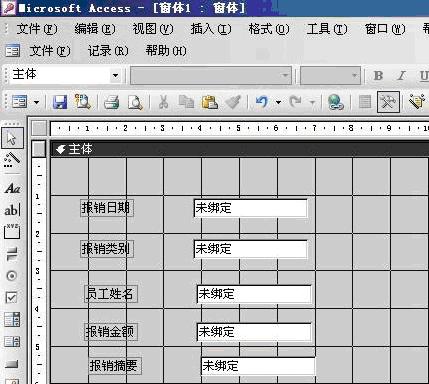Viewport: 429px width, 384px height.
Task: Save the form with the floppy disk icon
Action: (60, 102)
